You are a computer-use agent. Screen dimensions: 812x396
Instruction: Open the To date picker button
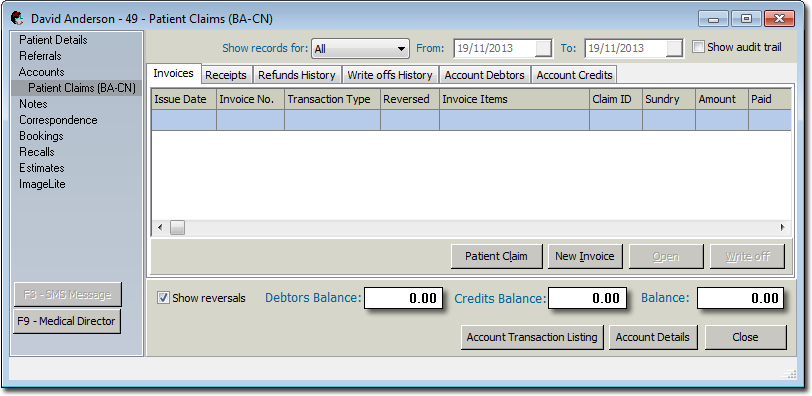pos(675,48)
